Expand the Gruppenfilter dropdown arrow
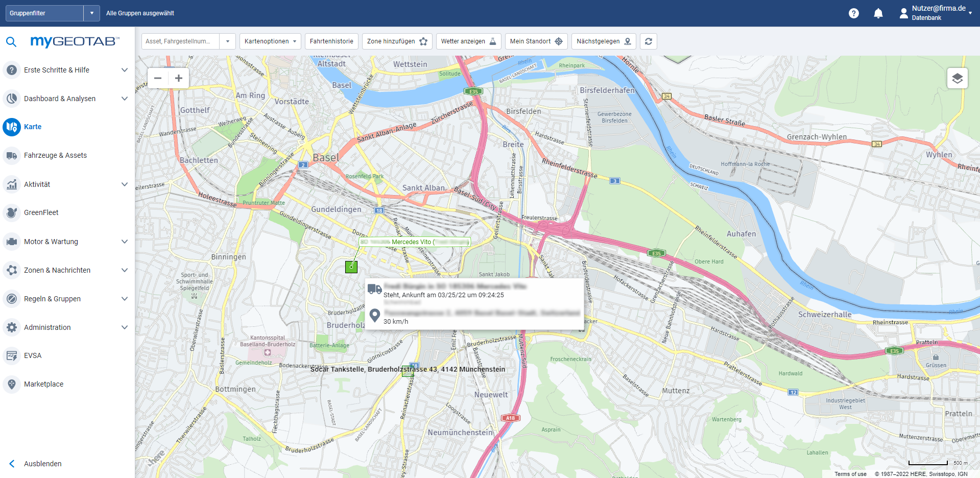980x478 pixels. click(91, 13)
